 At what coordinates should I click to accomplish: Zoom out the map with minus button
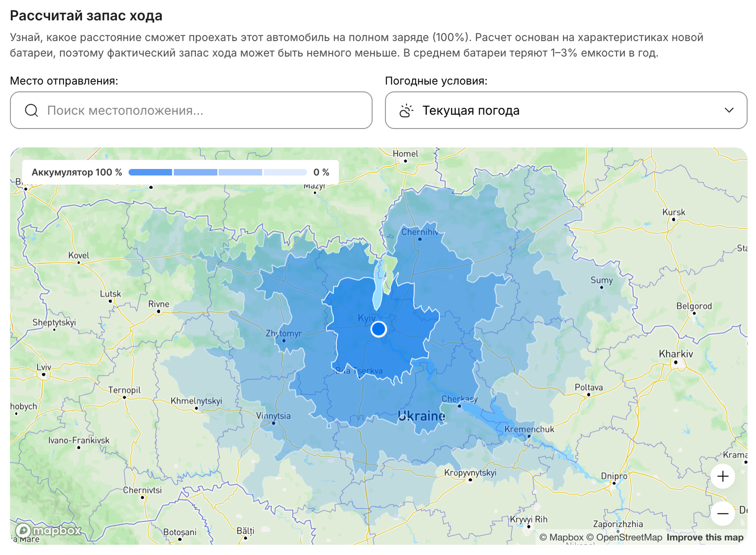tap(722, 513)
